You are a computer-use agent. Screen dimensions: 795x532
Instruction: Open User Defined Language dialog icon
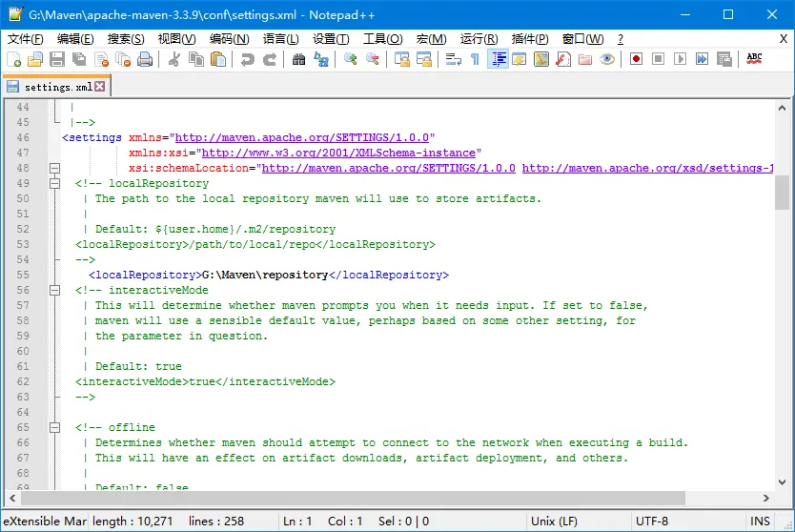(x=520, y=59)
